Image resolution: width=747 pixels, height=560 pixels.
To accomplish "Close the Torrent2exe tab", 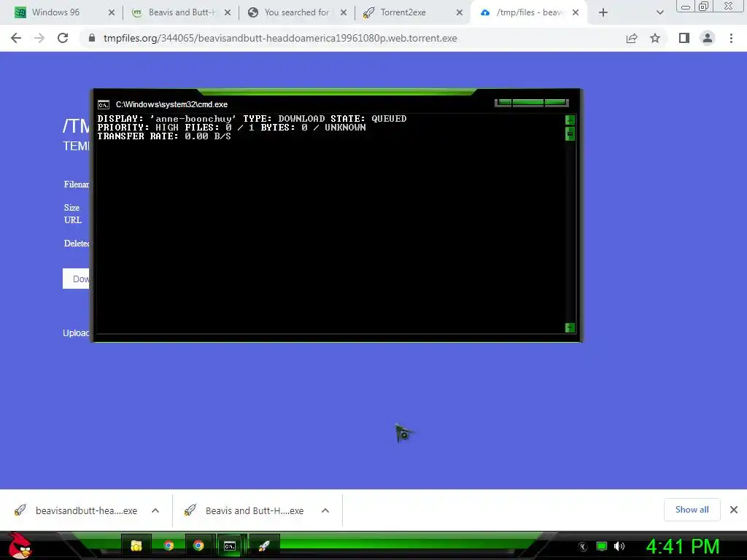I will [460, 12].
